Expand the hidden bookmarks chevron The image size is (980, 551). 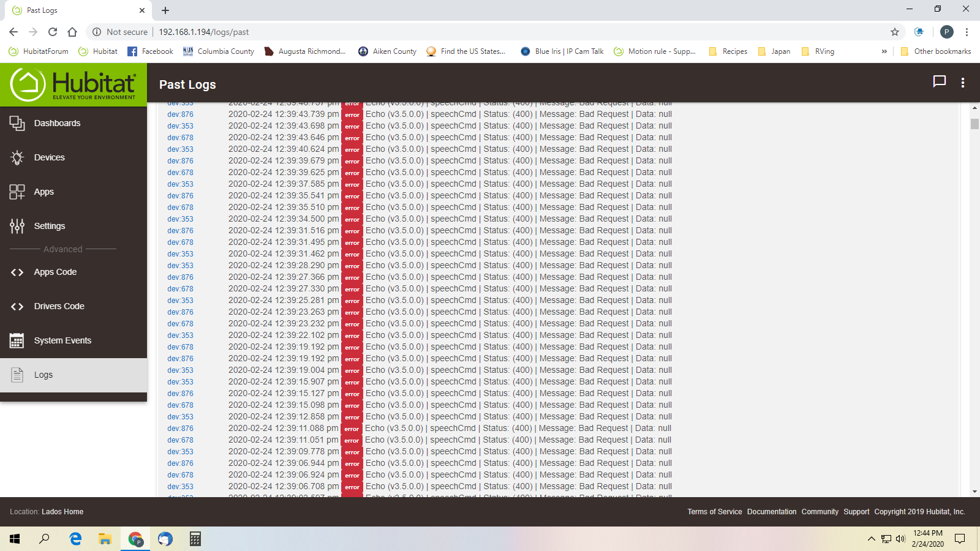[884, 51]
